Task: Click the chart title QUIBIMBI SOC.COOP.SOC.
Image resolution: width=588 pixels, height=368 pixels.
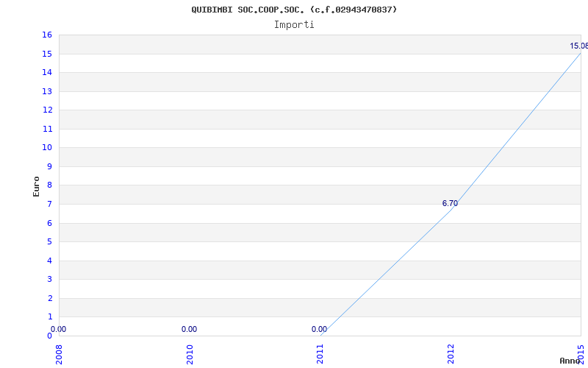Action: point(294,10)
